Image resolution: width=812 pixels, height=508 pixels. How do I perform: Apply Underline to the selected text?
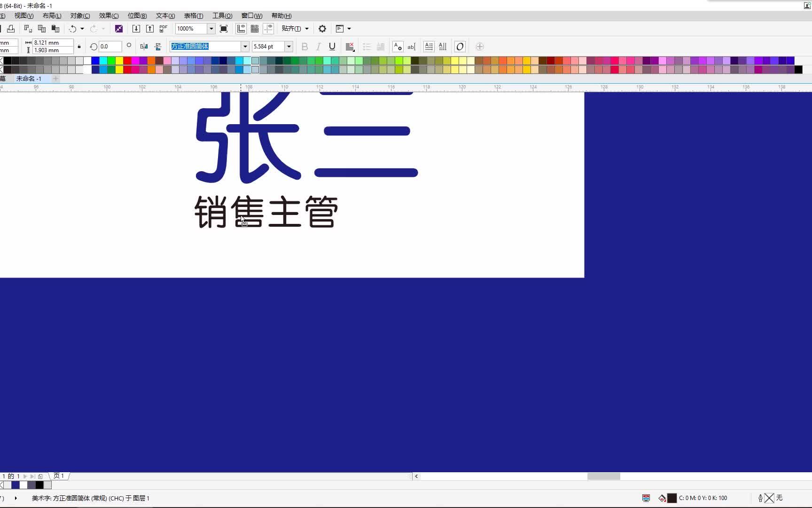coord(332,47)
